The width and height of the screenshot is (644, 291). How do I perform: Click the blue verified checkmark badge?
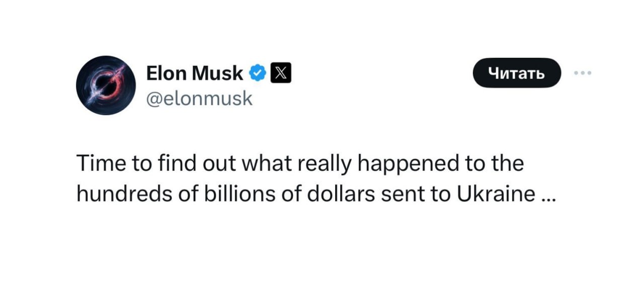[258, 73]
